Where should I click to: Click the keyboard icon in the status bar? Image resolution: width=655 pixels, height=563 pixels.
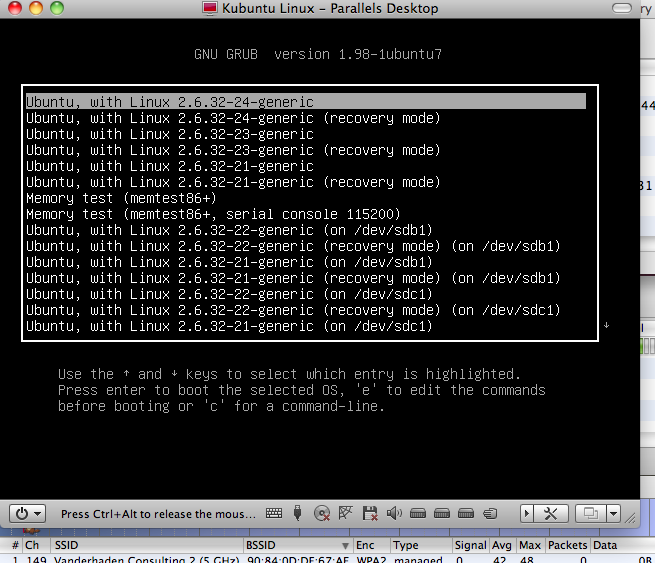[275, 514]
